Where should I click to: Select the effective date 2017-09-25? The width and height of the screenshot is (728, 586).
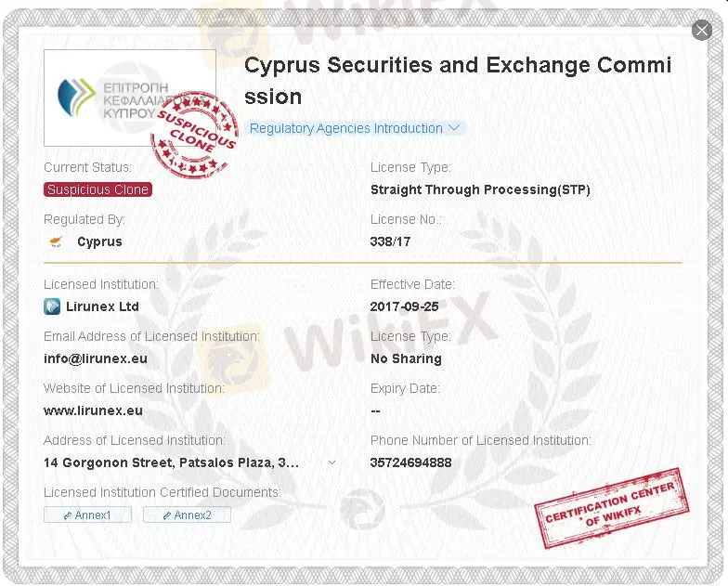click(405, 306)
